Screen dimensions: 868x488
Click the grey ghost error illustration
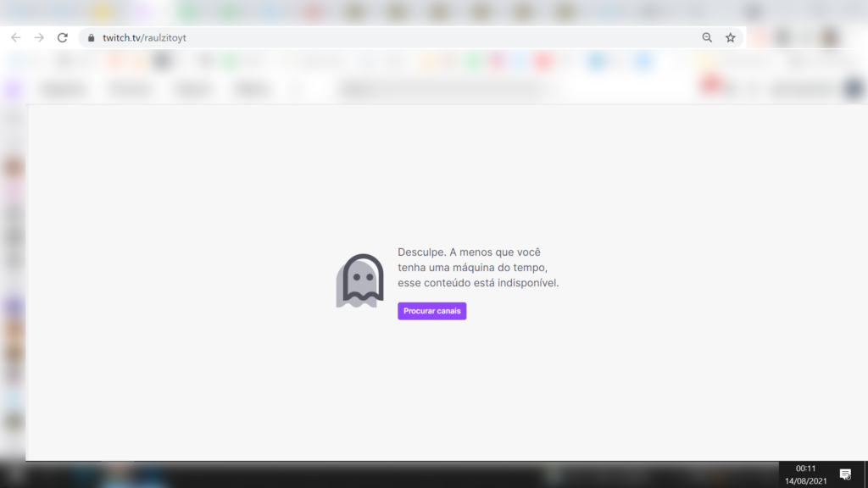click(359, 280)
